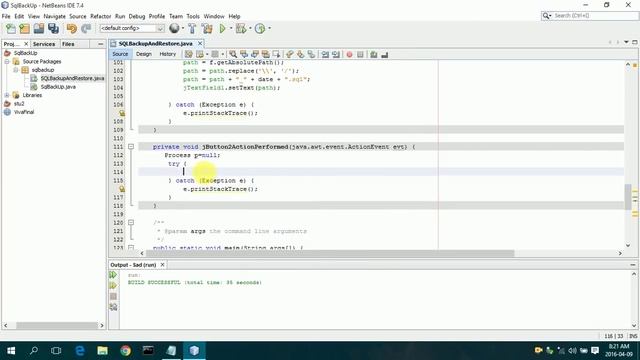Select the VivaFinal project node
The image size is (640, 360).
click(x=24, y=112)
